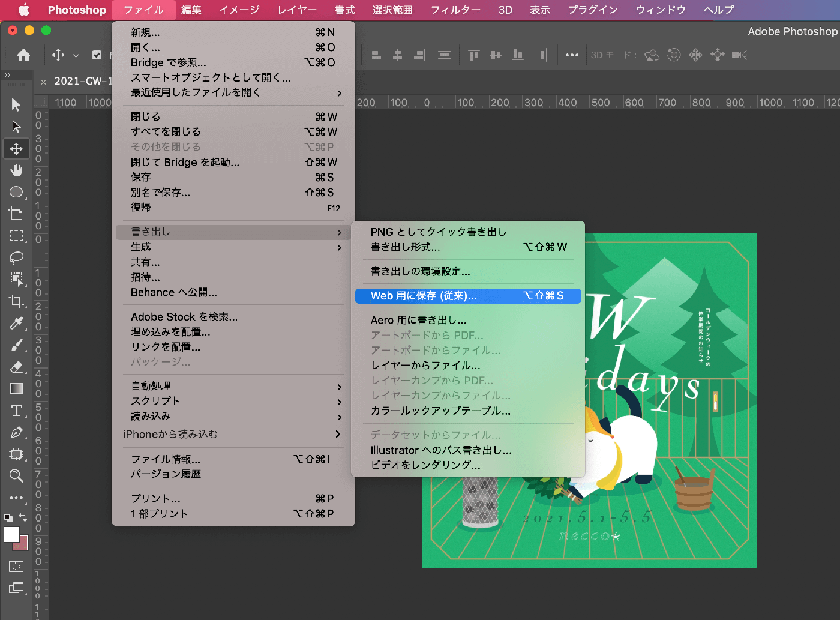Select the Ellipse shape tool
The image size is (840, 620).
tap(16, 192)
